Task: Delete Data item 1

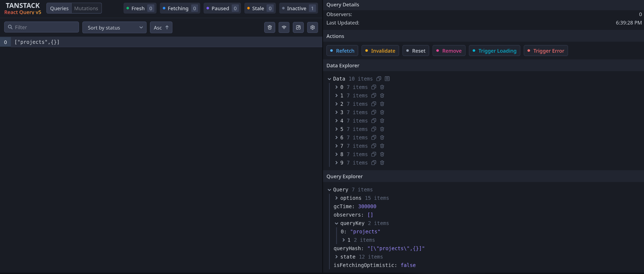Action: 382,95
